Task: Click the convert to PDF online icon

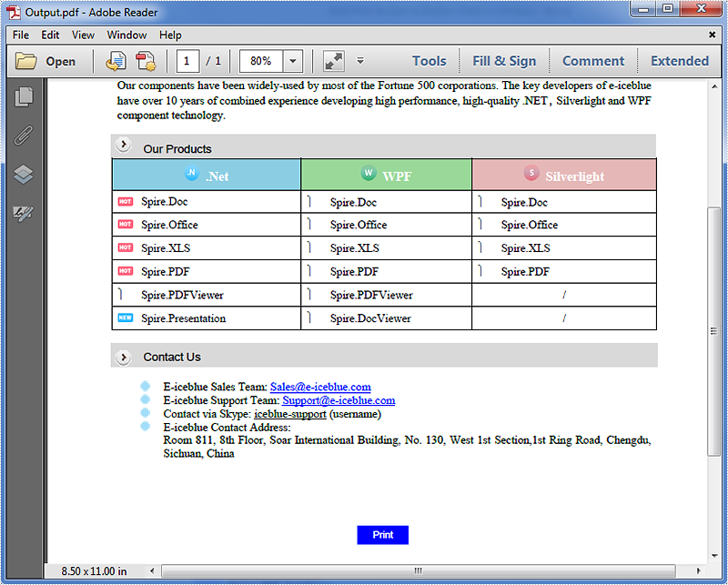Action: pyautogui.click(x=116, y=62)
